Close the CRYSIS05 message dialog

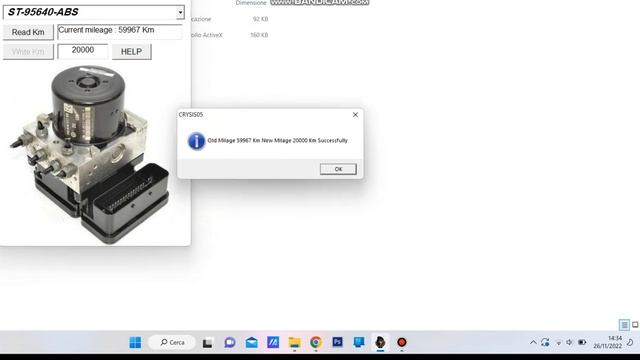click(x=355, y=115)
